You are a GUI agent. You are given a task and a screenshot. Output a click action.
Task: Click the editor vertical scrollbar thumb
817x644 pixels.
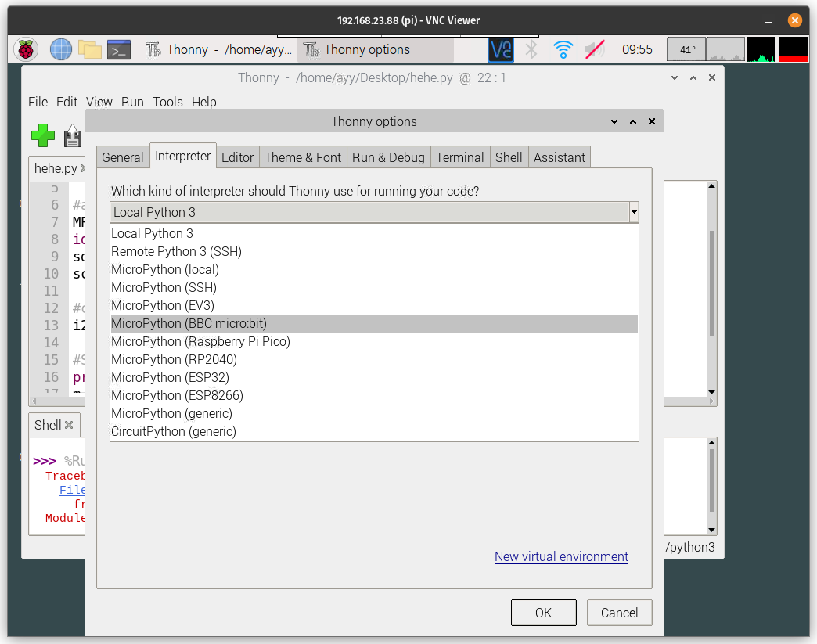click(712, 282)
